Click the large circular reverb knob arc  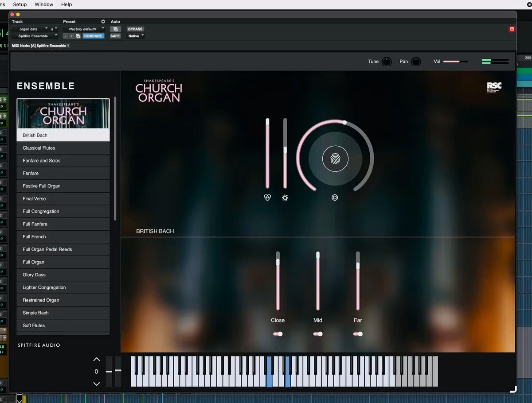(x=335, y=156)
